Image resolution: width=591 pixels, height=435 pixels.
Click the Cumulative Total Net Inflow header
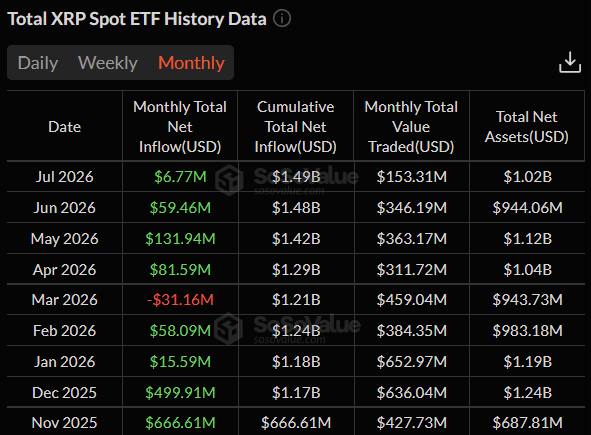tap(296, 127)
